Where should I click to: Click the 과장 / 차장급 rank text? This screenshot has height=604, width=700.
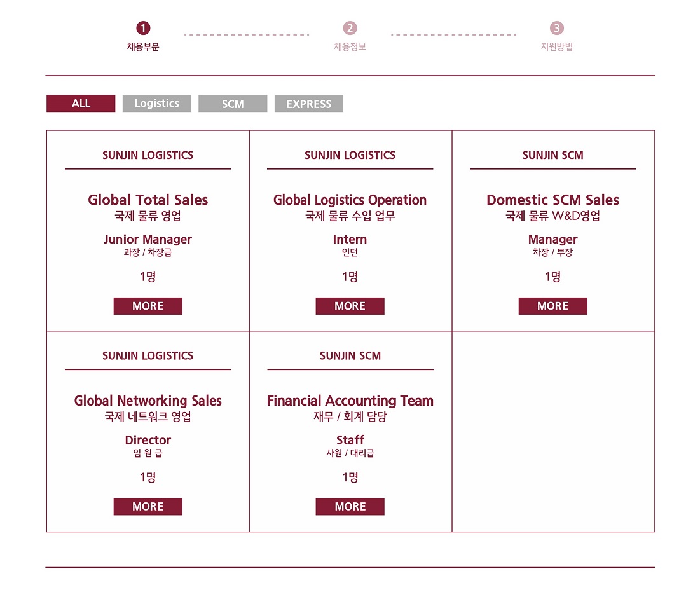pos(148,252)
